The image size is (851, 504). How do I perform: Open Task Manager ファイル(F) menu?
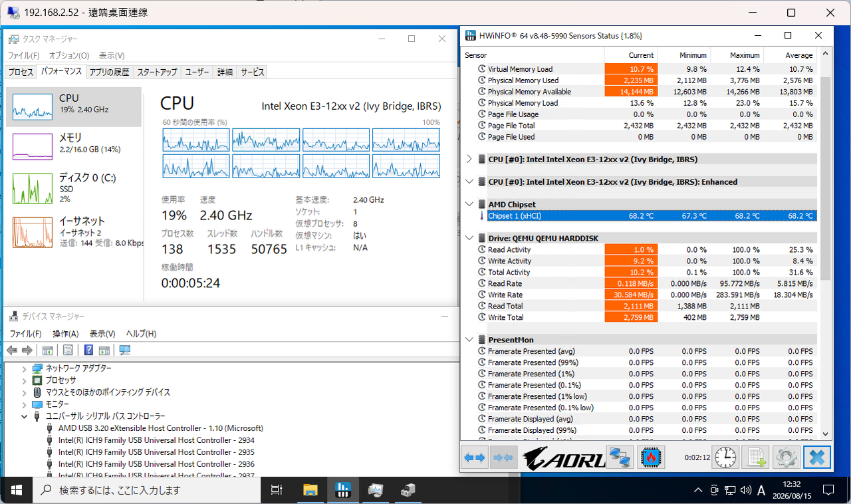tap(23, 56)
